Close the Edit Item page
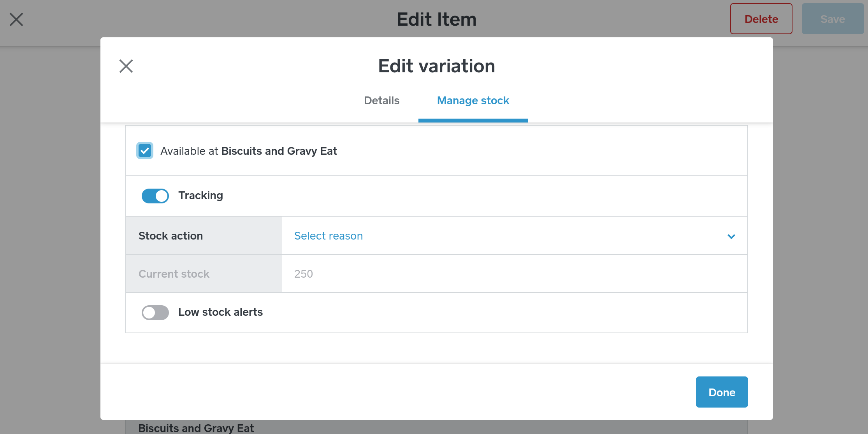This screenshot has height=434, width=868. [x=16, y=19]
